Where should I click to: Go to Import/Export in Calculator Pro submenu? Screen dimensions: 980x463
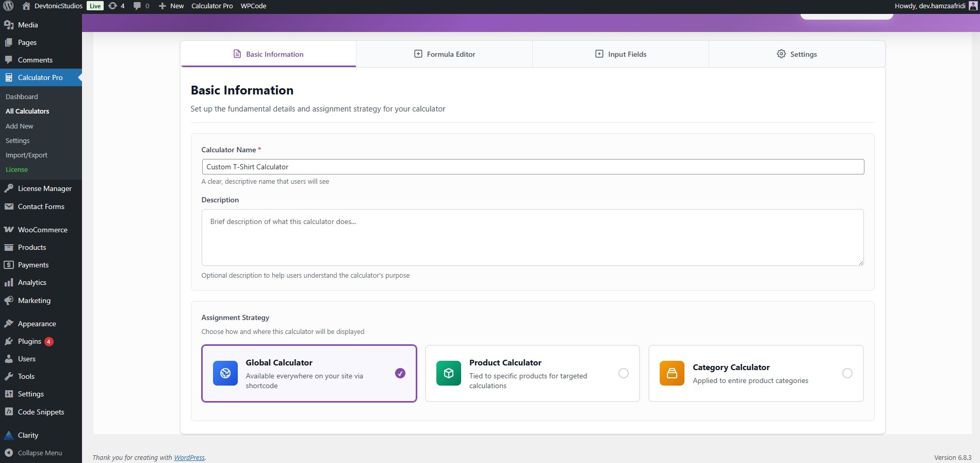point(26,155)
